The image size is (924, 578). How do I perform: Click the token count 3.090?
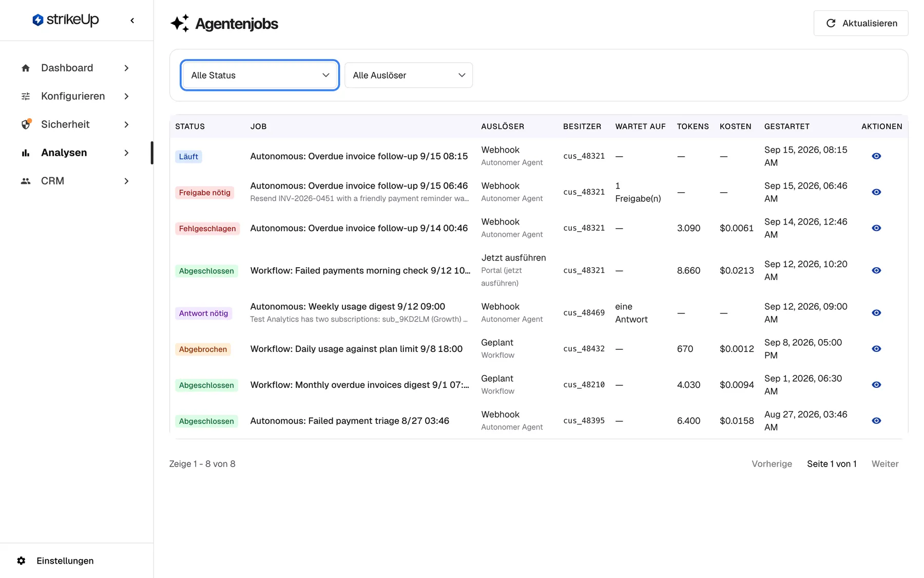click(x=688, y=228)
